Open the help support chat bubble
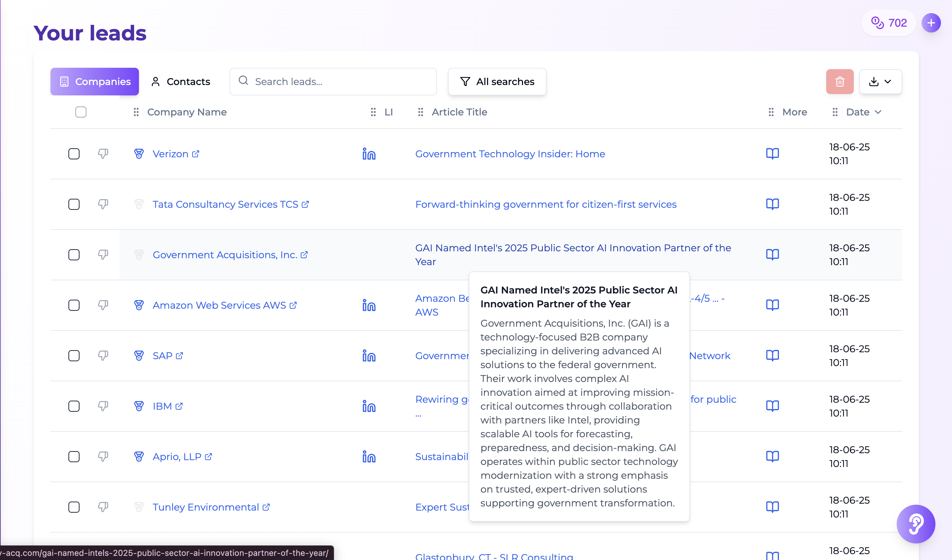The width and height of the screenshot is (952, 560). (916, 524)
